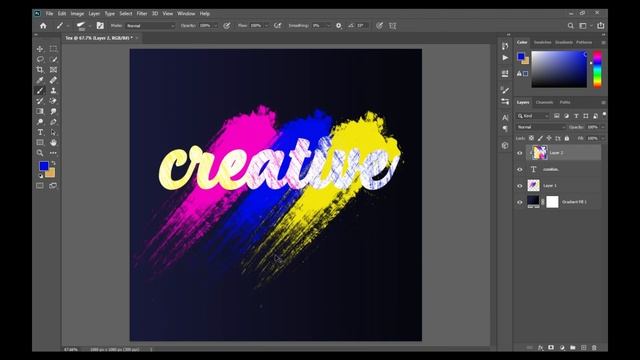Toggle symmetry paint options butterfly icon
640x360 pixels.
click(x=393, y=26)
